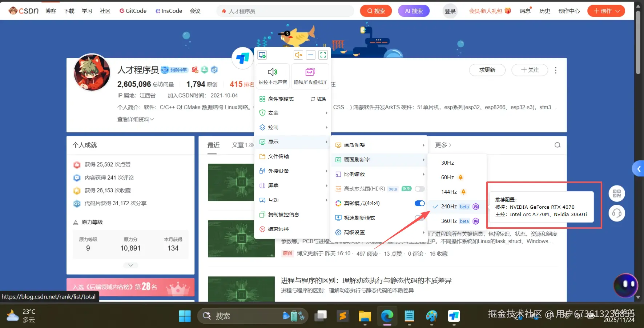Expand the 互动 submenu
The width and height of the screenshot is (644, 328).
click(293, 200)
